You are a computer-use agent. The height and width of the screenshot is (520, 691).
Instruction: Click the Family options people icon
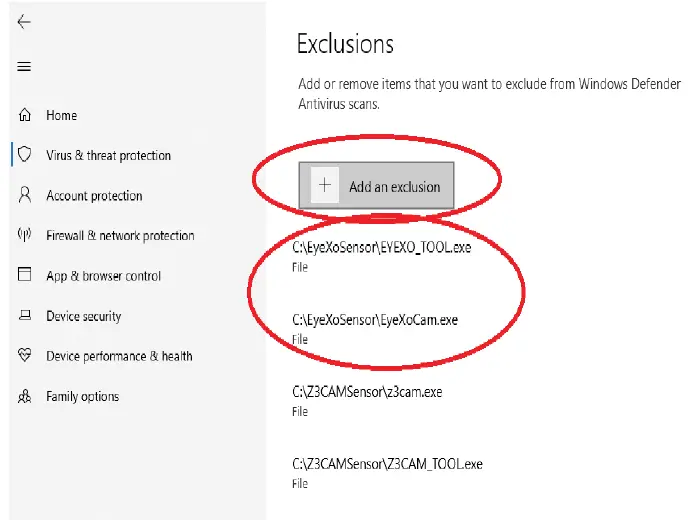coord(25,397)
